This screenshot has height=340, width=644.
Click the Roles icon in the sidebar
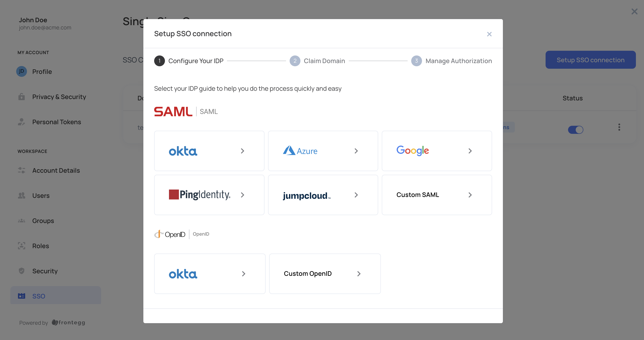(22, 246)
